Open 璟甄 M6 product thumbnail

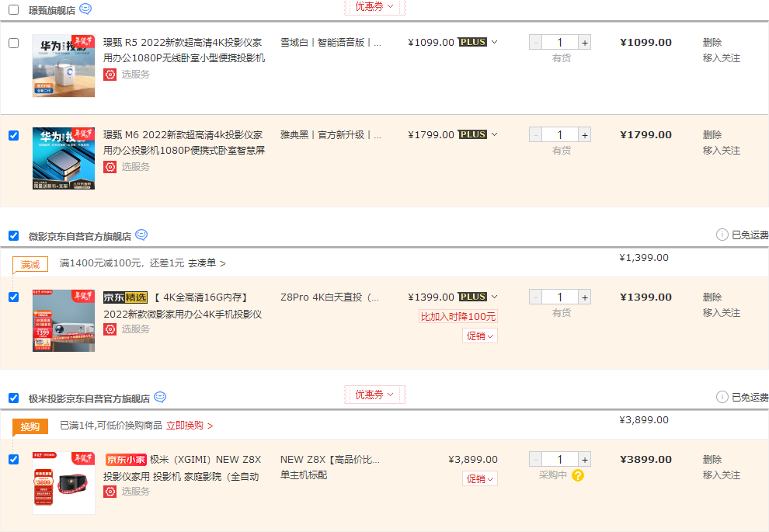click(64, 158)
